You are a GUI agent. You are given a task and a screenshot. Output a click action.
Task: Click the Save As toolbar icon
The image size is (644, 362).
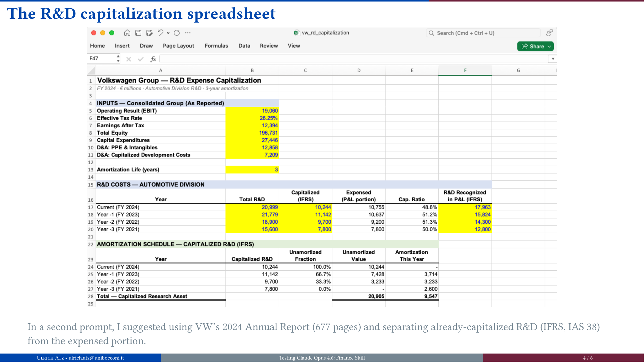click(150, 33)
